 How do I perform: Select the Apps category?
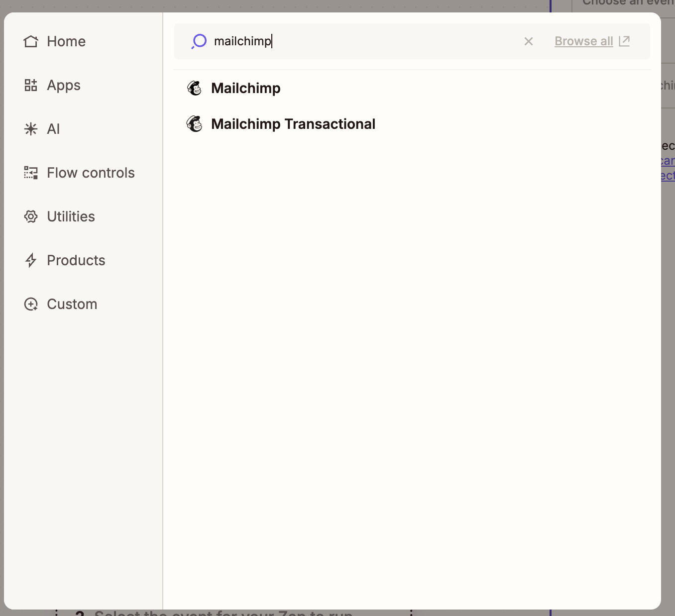coord(64,85)
